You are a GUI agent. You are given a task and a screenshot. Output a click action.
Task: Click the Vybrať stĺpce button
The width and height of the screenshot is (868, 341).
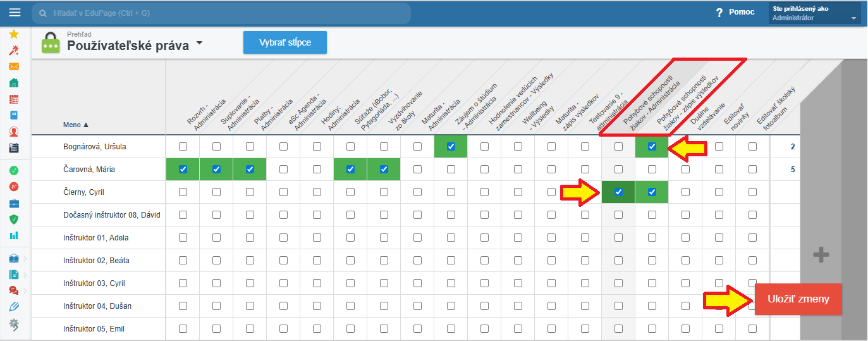pos(284,42)
